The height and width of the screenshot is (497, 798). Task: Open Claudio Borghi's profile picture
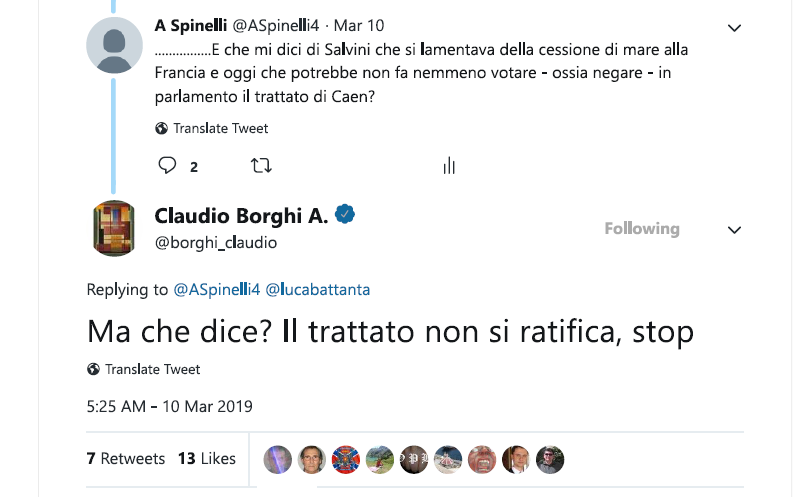click(x=114, y=228)
